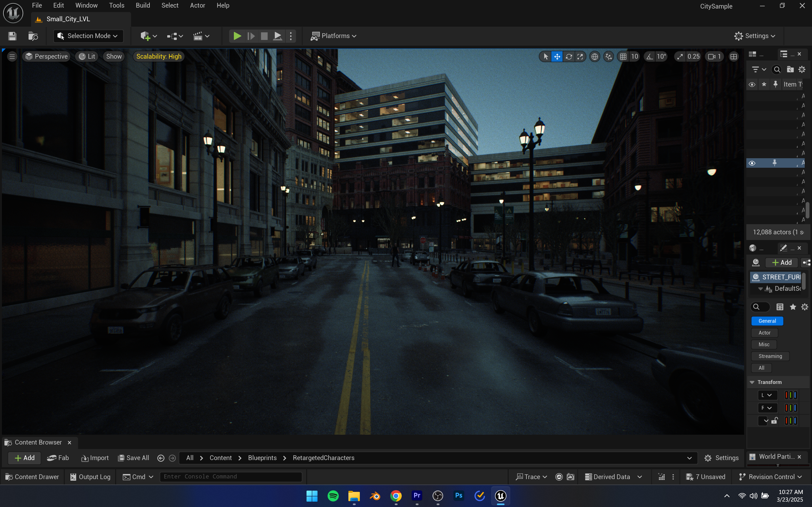The image size is (812, 507).
Task: Click the Save All button
Action: (x=134, y=458)
